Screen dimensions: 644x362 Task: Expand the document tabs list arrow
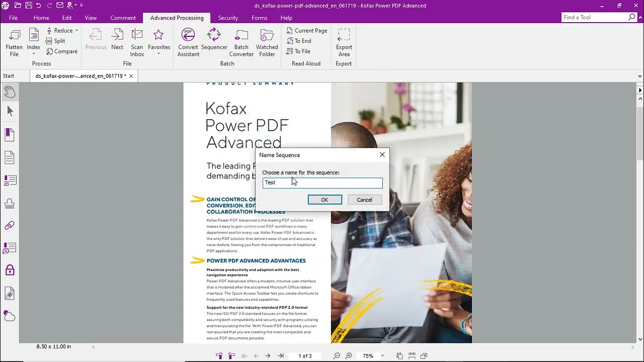point(640,76)
